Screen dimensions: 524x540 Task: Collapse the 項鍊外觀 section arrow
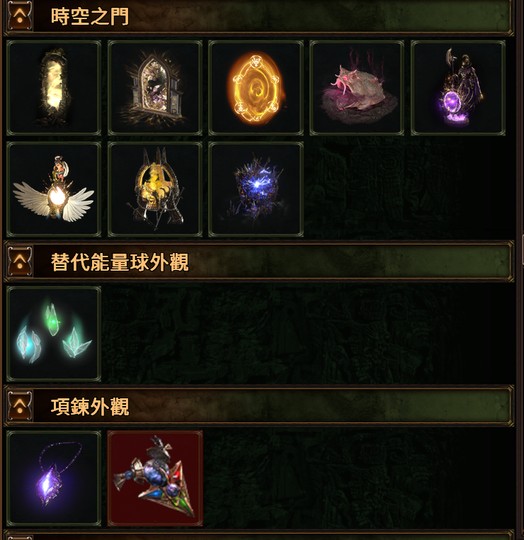click(x=20, y=406)
